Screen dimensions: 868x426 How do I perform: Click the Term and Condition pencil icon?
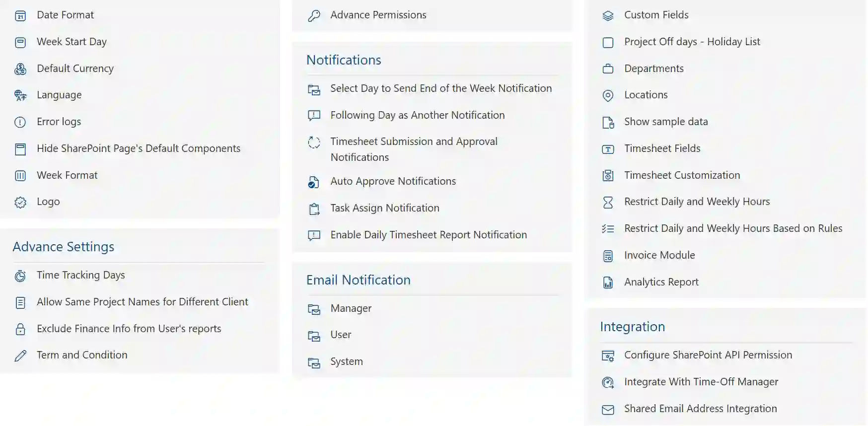pyautogui.click(x=20, y=355)
